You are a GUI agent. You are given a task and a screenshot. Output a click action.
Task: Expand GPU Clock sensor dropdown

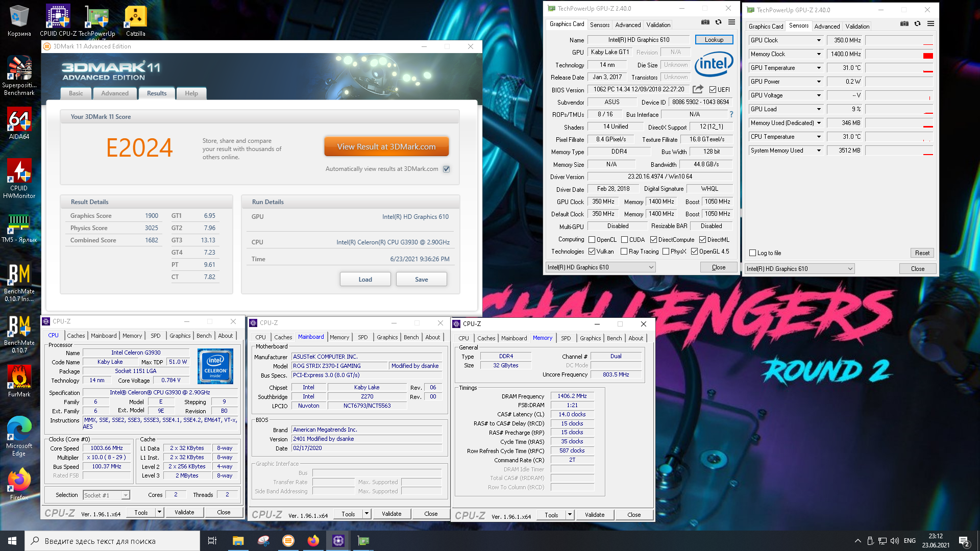pyautogui.click(x=819, y=40)
